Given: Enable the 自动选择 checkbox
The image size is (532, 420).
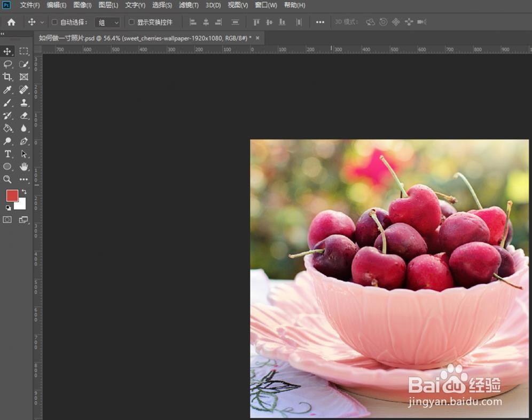Looking at the screenshot, I should [x=54, y=22].
